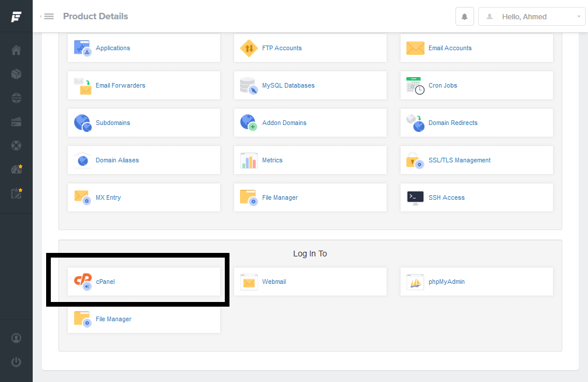The width and height of the screenshot is (588, 382).
Task: Click the power logout icon in sidebar
Action: click(x=16, y=362)
